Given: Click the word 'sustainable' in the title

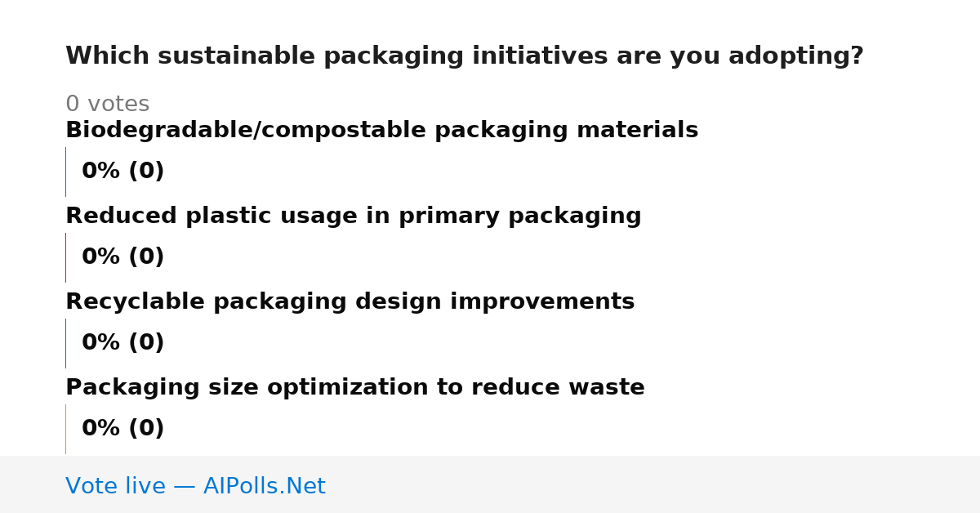Looking at the screenshot, I should click(237, 56).
